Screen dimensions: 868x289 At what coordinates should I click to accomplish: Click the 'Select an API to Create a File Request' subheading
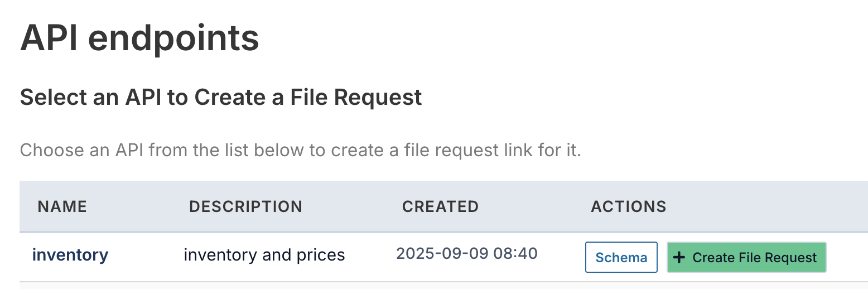pos(221,98)
